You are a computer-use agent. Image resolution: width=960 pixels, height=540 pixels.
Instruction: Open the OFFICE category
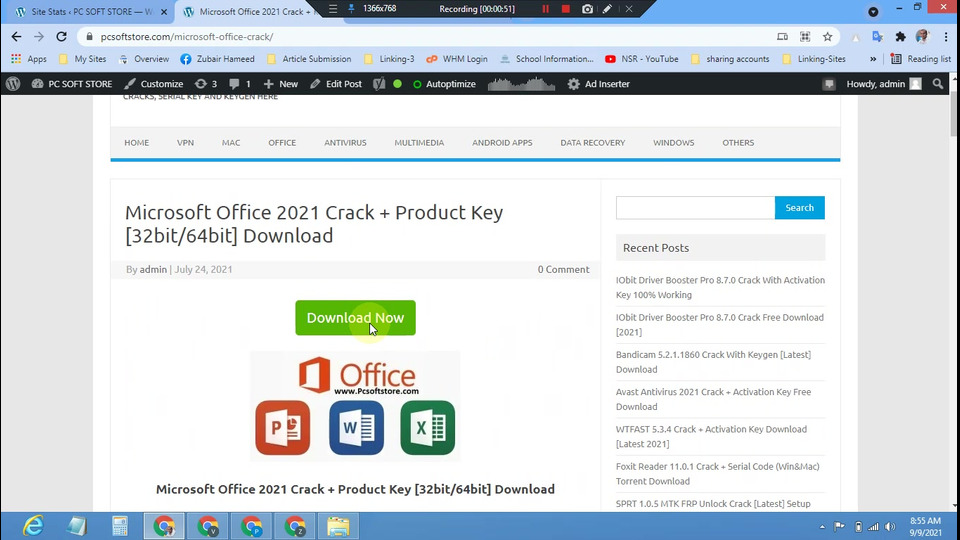(x=282, y=143)
